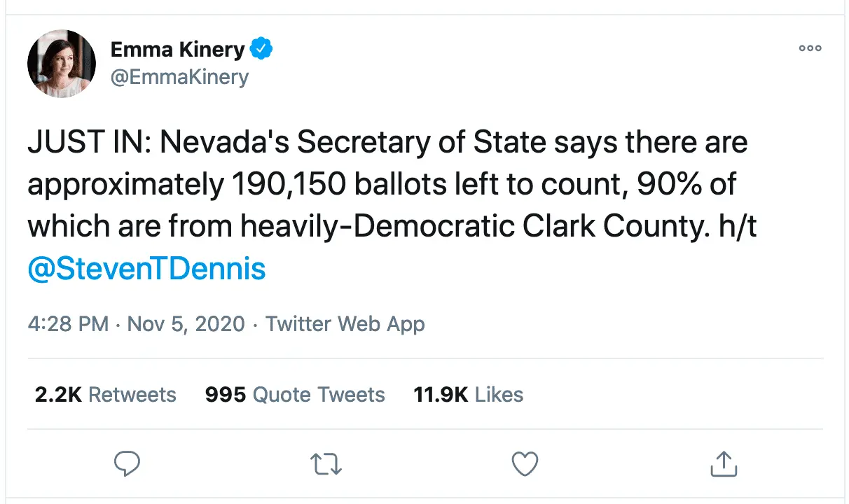Open the three-dot more options menu
The height and width of the screenshot is (504, 849).
810,48
